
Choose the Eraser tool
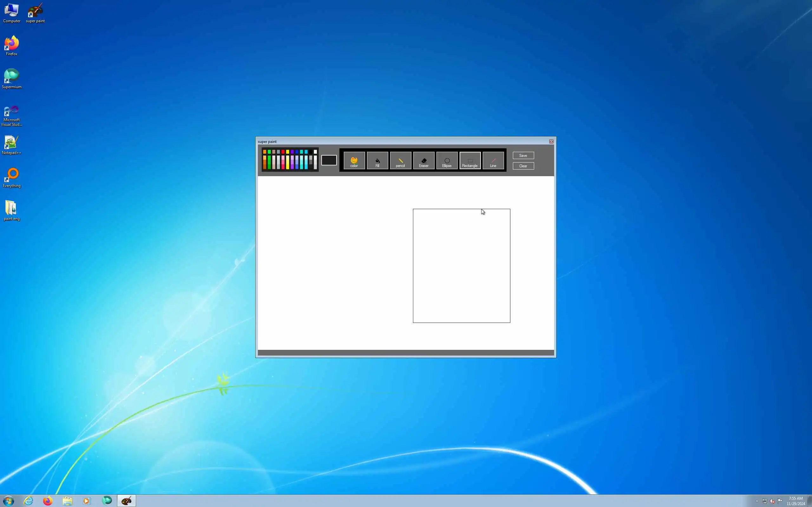click(x=423, y=161)
